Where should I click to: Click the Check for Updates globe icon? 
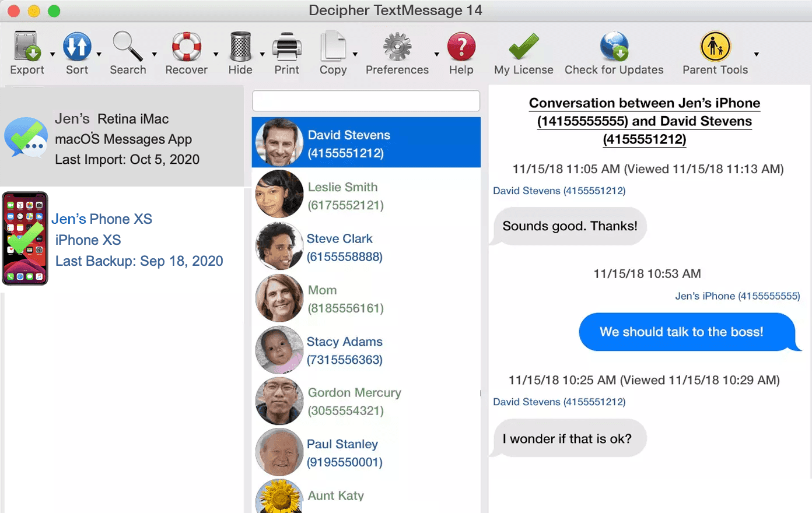point(614,47)
